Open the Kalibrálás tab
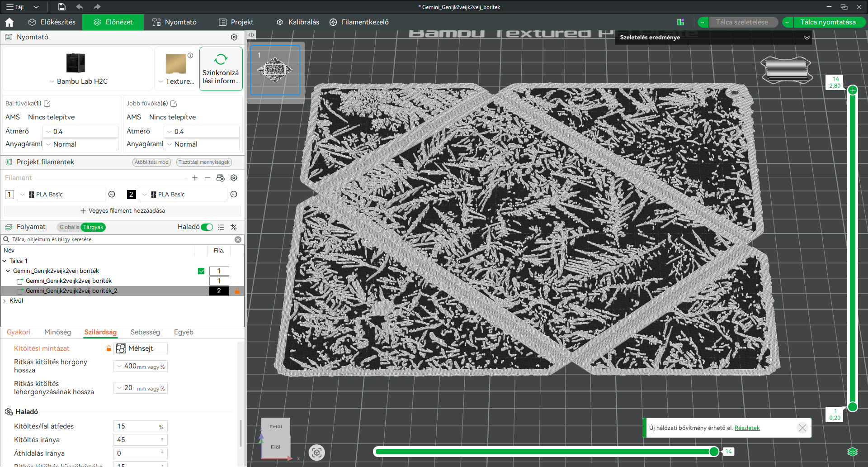This screenshot has width=868, height=467. click(298, 22)
